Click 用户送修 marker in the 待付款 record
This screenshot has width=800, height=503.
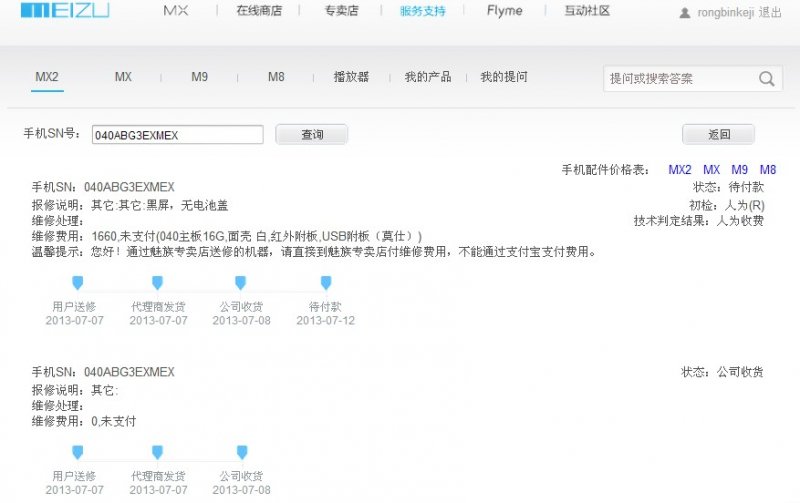point(77,282)
